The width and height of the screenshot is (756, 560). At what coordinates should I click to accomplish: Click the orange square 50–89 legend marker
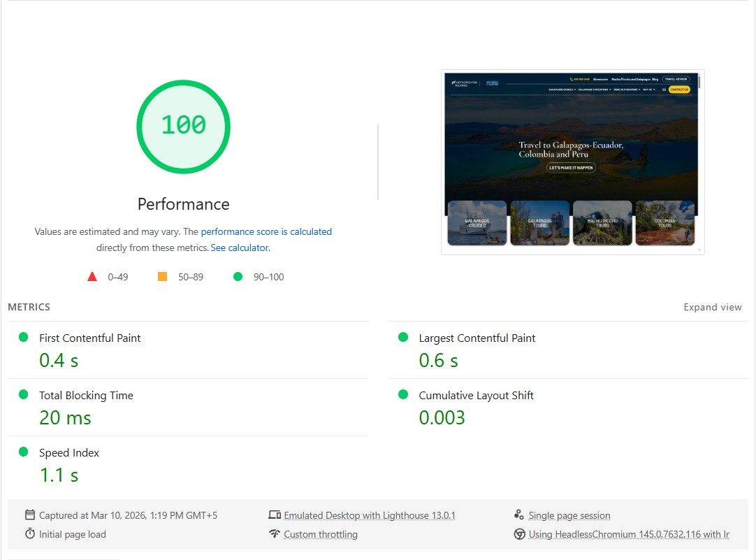point(162,276)
